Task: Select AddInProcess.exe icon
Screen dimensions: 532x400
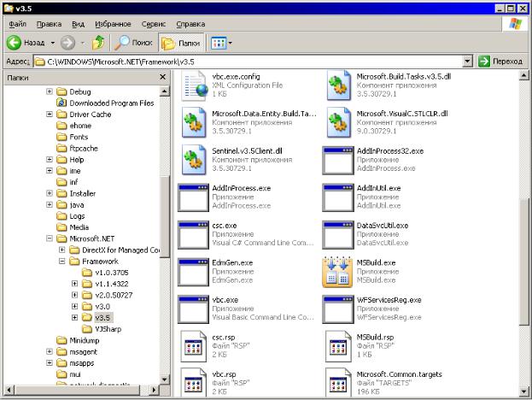Action: pyautogui.click(x=193, y=197)
